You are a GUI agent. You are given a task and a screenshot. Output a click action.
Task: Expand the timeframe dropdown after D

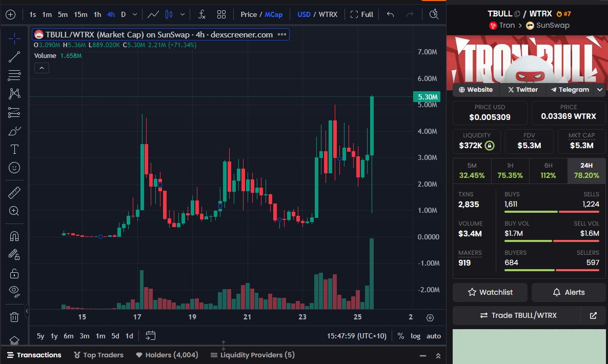click(135, 15)
